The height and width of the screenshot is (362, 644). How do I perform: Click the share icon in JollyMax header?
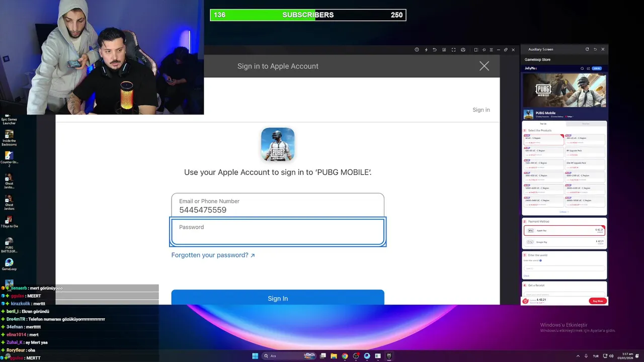coord(589,68)
